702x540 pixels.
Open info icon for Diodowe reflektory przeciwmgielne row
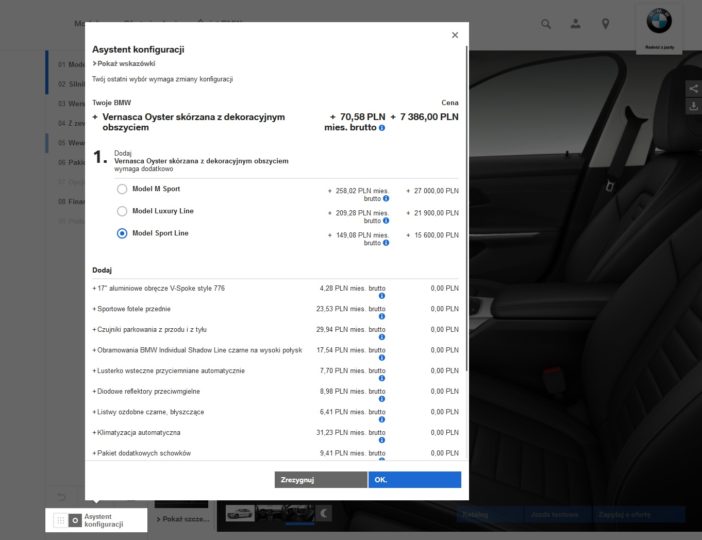[x=382, y=399]
